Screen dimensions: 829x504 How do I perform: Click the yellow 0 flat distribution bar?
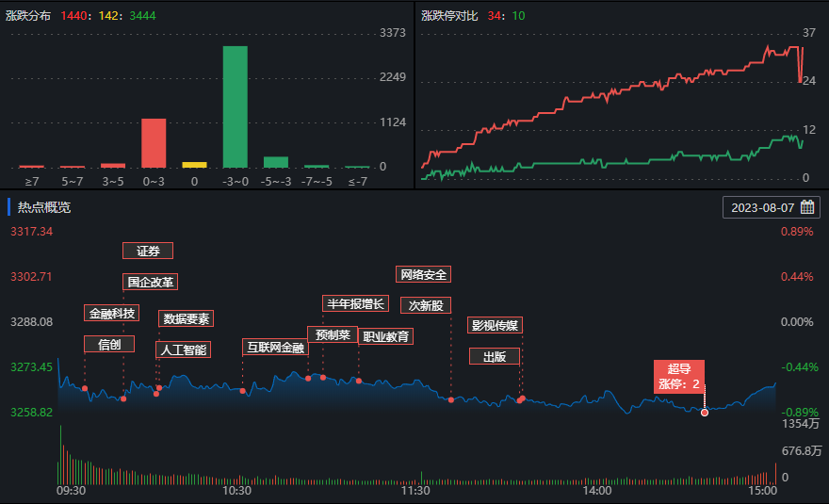pos(194,164)
